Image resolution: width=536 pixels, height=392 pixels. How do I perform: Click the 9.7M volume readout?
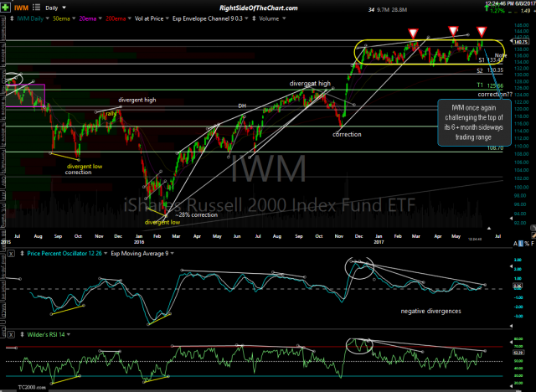coord(383,10)
